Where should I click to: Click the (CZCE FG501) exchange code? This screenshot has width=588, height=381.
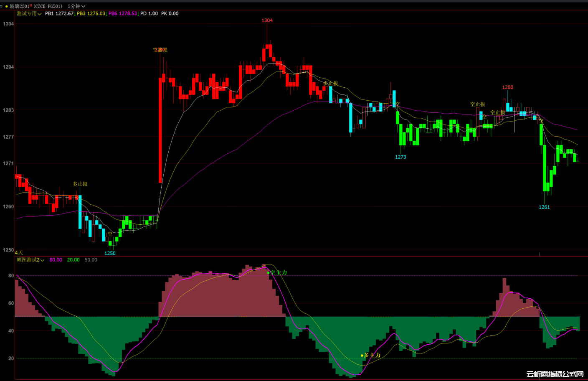[x=48, y=6]
